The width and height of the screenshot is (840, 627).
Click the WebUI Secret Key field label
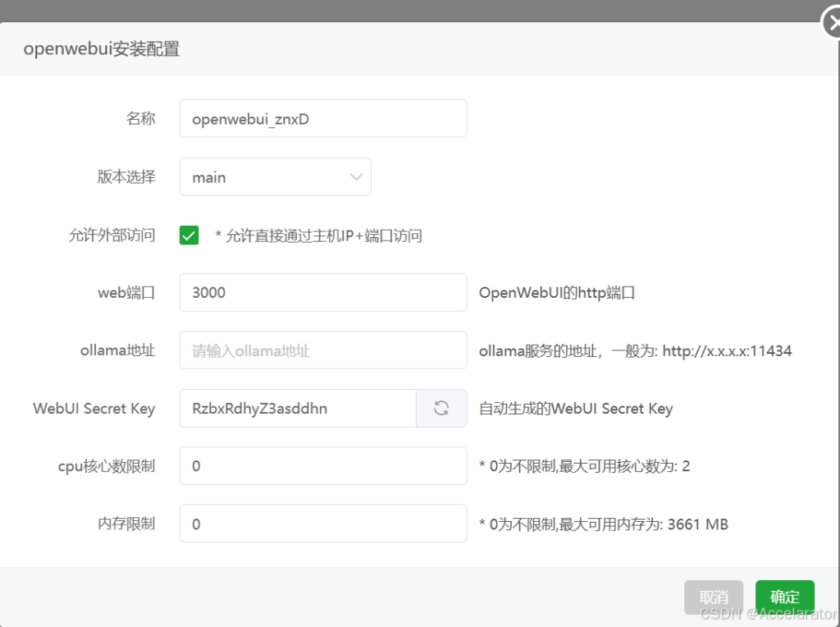[x=94, y=409]
